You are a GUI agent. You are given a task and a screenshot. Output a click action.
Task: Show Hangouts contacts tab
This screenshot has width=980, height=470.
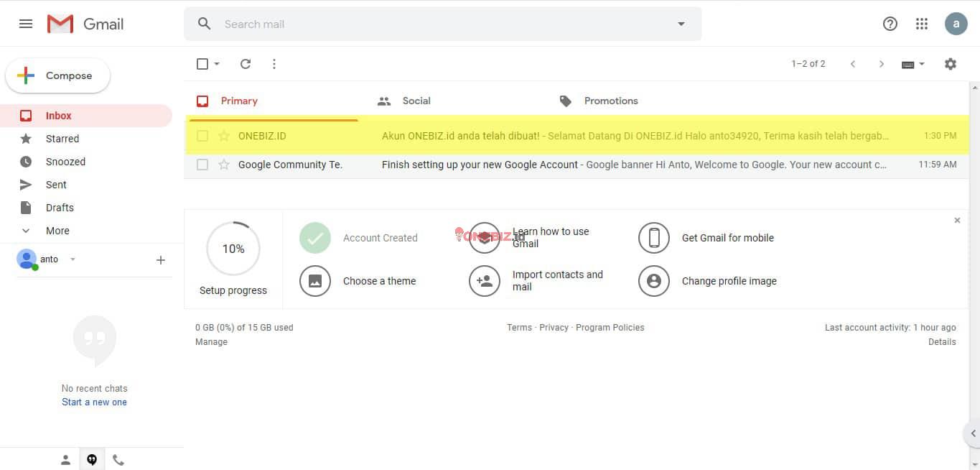pos(65,460)
